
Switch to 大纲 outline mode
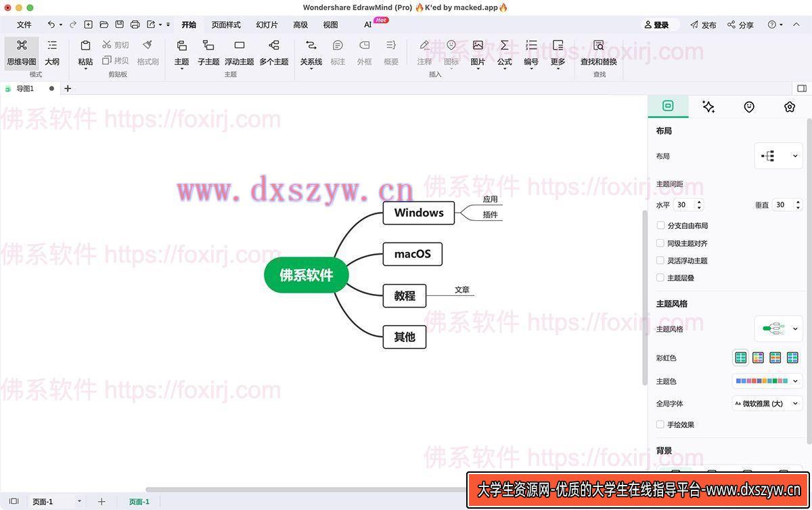coord(52,52)
